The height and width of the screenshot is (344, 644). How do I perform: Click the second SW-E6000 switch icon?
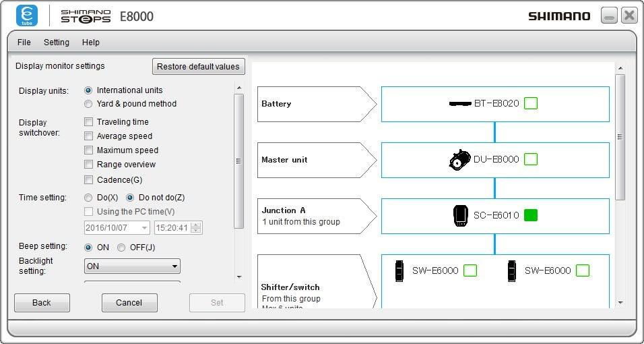(511, 270)
